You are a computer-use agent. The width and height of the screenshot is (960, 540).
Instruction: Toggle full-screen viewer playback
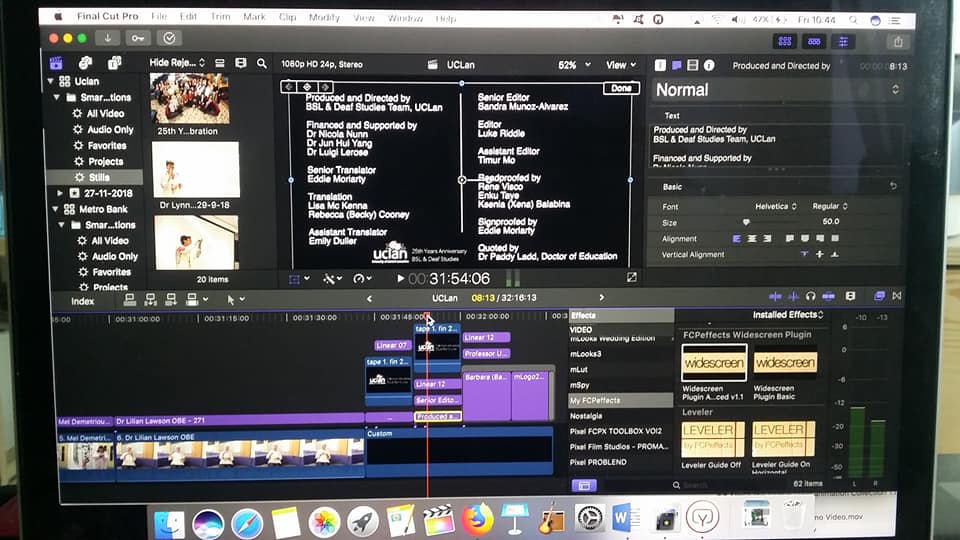point(632,277)
